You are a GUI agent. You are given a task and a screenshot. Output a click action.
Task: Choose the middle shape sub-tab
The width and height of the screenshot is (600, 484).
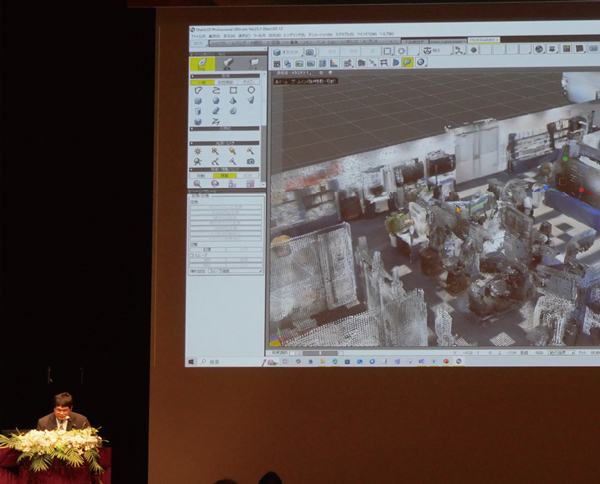pyautogui.click(x=225, y=82)
